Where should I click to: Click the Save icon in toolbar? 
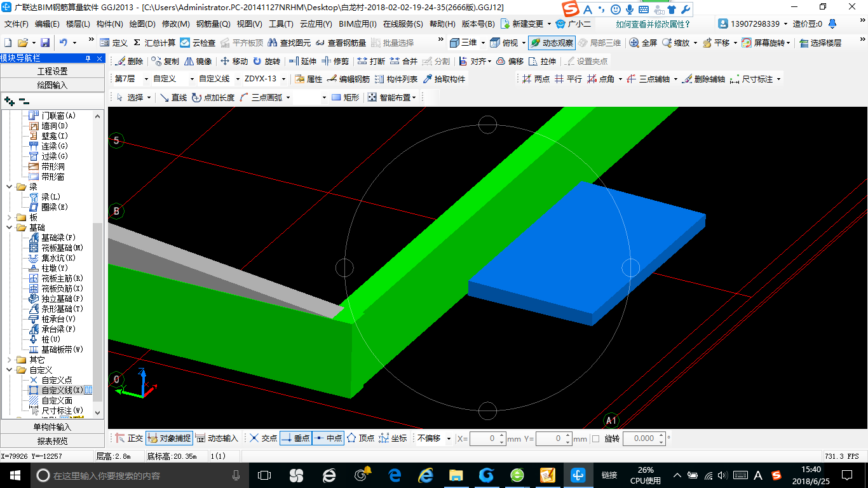click(45, 43)
